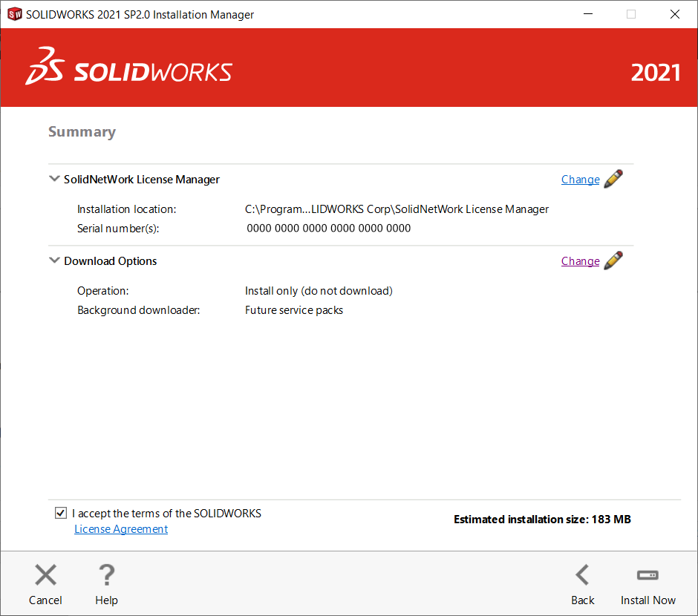Click the pencil icon beside SolidNetWork License Manager Change
The height and width of the screenshot is (616, 698).
click(613, 178)
